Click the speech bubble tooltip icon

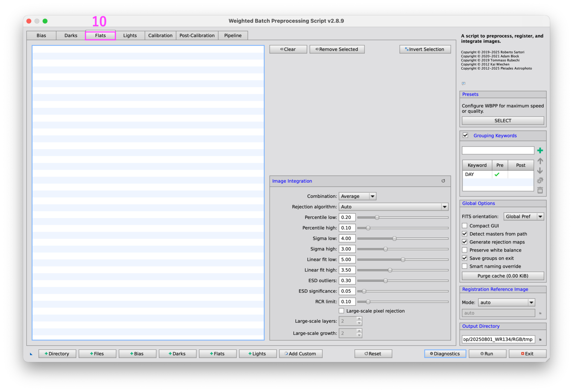463,84
